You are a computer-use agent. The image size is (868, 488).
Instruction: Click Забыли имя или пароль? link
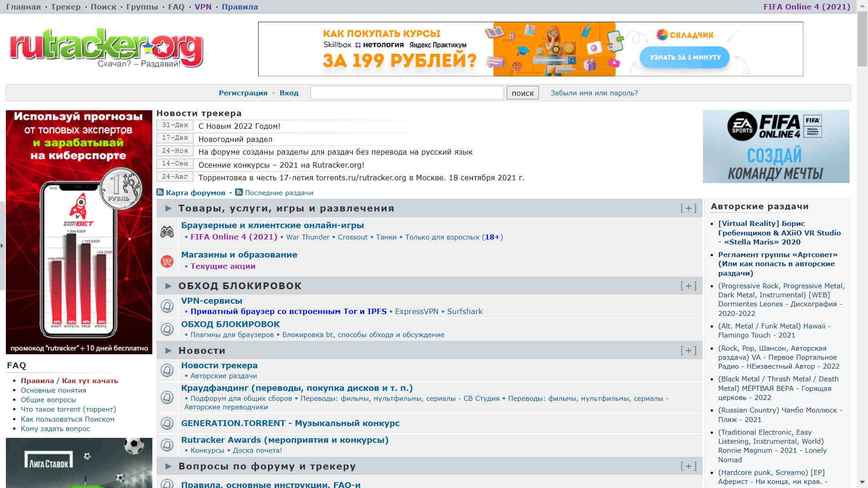coord(594,93)
